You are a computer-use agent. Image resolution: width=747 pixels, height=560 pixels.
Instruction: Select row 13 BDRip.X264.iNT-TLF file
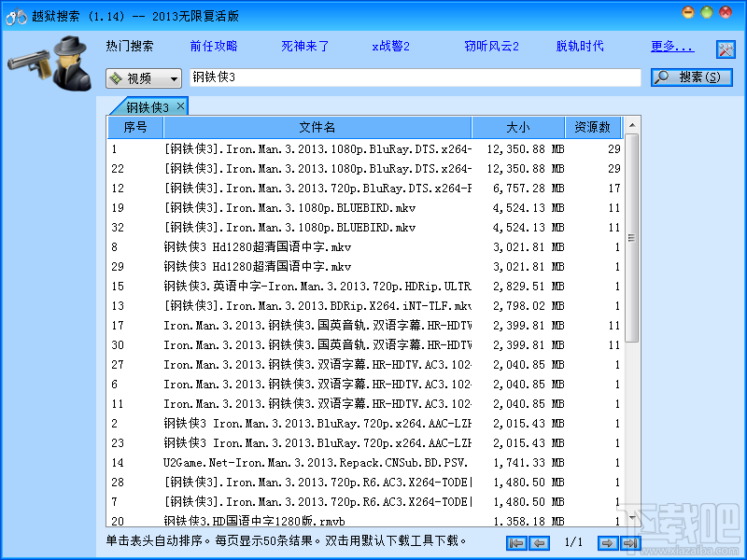click(366, 306)
